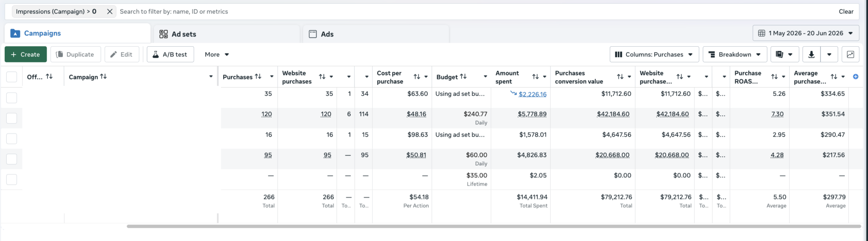Expand the Breakdown dropdown
This screenshot has height=241, width=868.
point(734,54)
